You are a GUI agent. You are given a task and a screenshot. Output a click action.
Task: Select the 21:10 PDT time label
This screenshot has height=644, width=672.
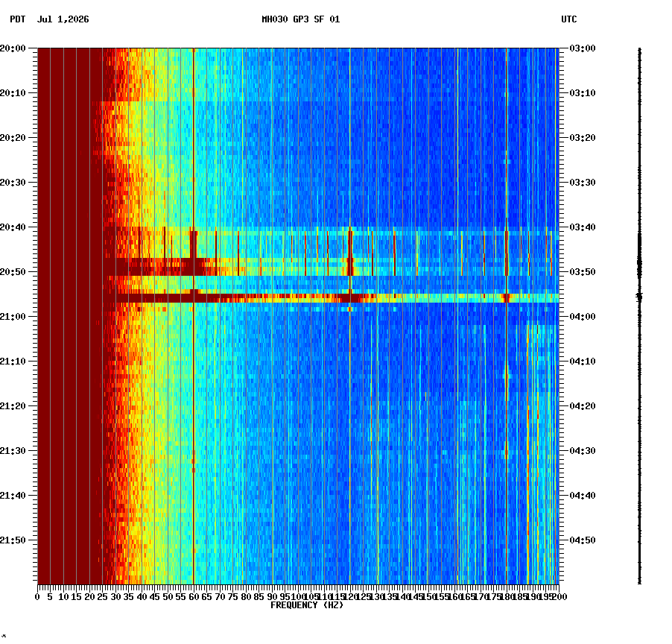(13, 362)
